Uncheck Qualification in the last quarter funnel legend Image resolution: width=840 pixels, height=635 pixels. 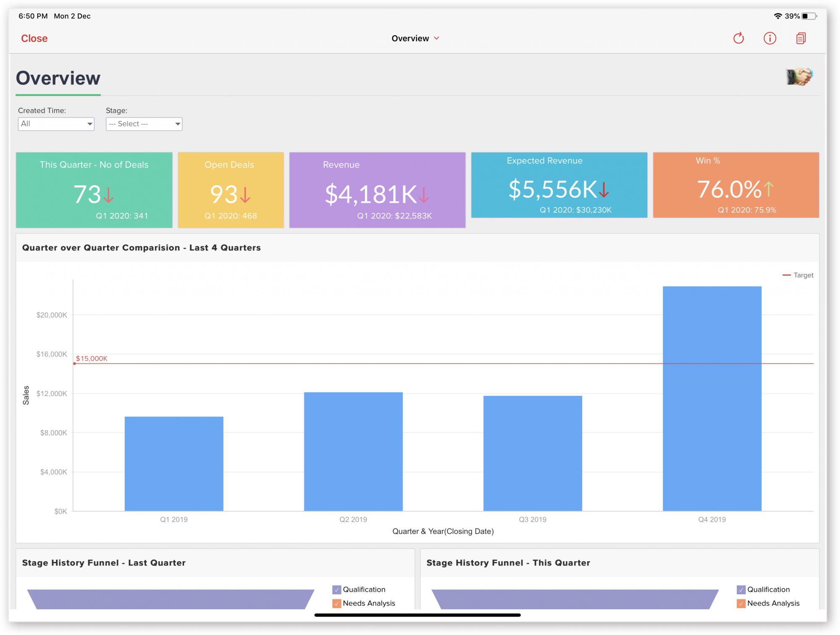click(x=336, y=589)
